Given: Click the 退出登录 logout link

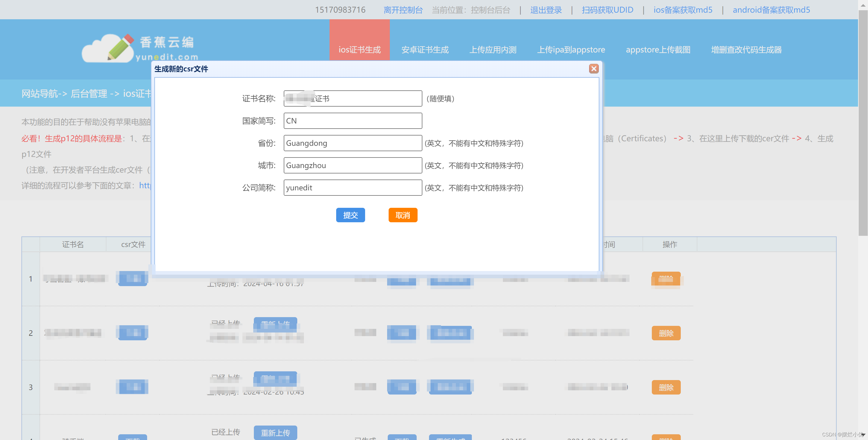Looking at the screenshot, I should [x=546, y=10].
